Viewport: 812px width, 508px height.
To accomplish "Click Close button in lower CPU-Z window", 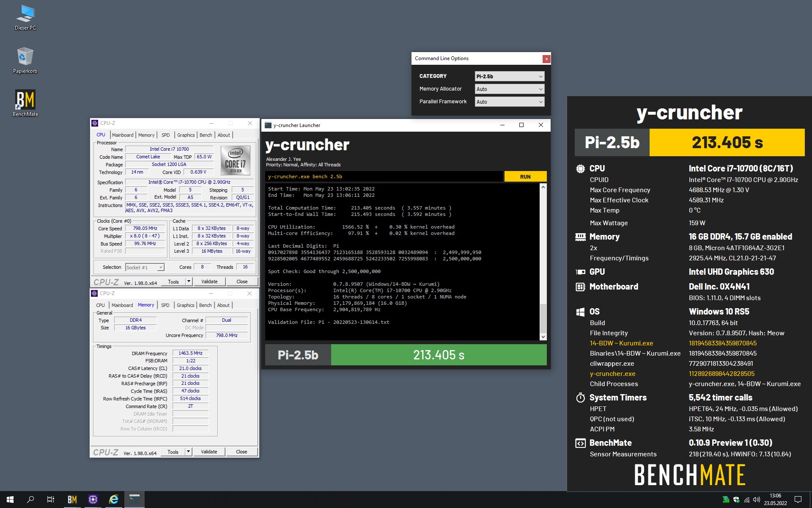I will (241, 452).
